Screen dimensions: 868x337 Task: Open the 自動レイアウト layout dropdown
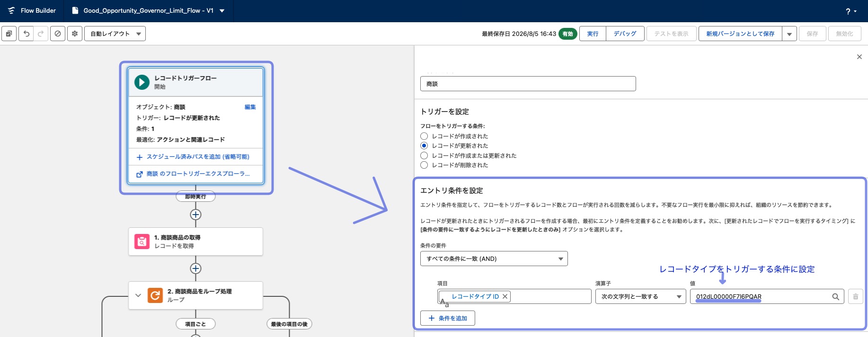[x=115, y=34]
